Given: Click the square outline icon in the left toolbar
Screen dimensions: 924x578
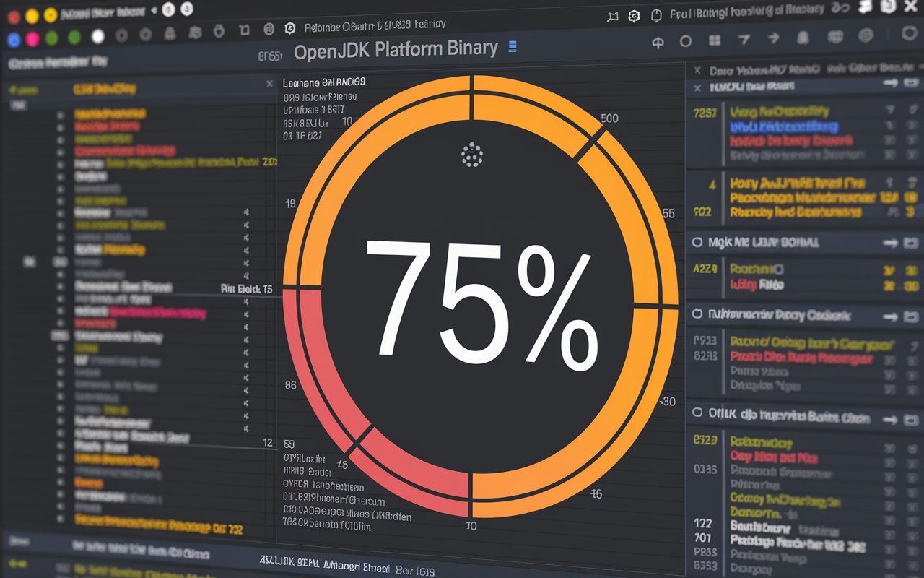Looking at the screenshot, I should tap(244, 30).
